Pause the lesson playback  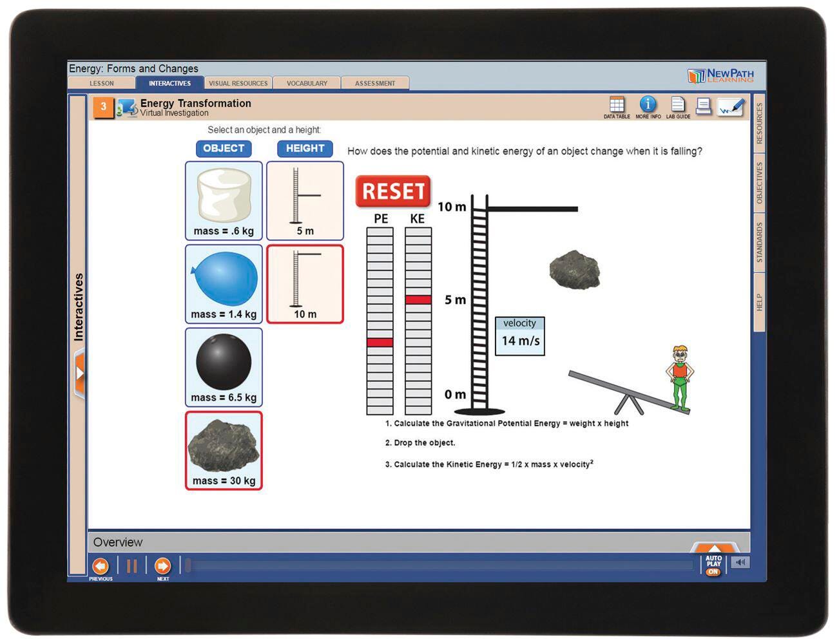(x=131, y=566)
